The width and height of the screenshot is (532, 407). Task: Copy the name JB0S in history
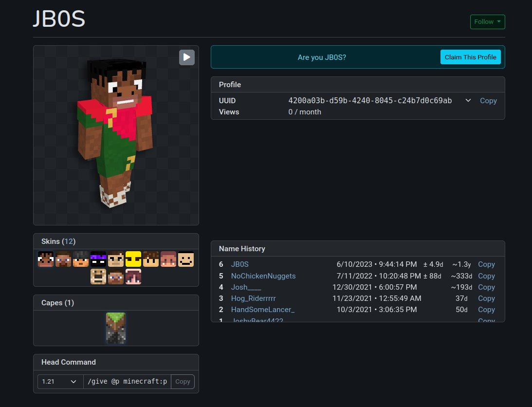tap(486, 264)
